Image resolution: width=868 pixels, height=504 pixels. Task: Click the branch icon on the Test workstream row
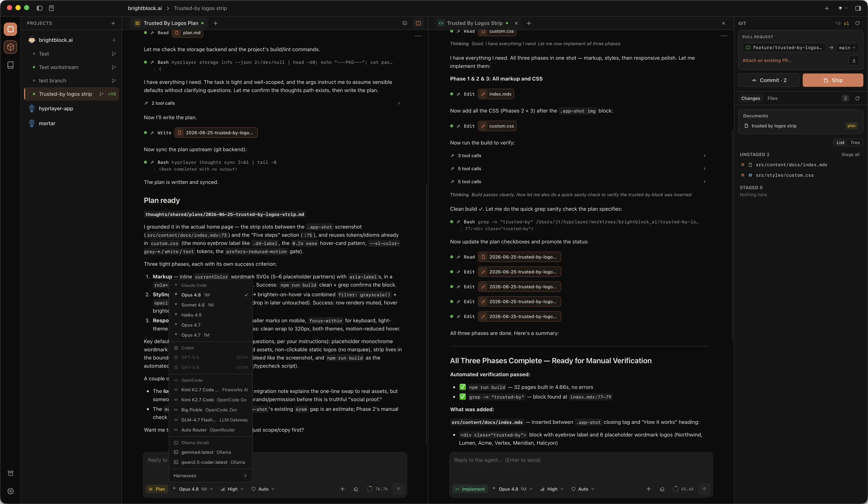[114, 67]
